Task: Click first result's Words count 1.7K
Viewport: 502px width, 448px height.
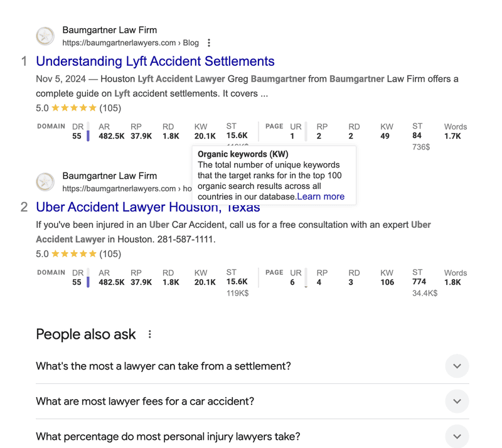Action: pos(452,136)
